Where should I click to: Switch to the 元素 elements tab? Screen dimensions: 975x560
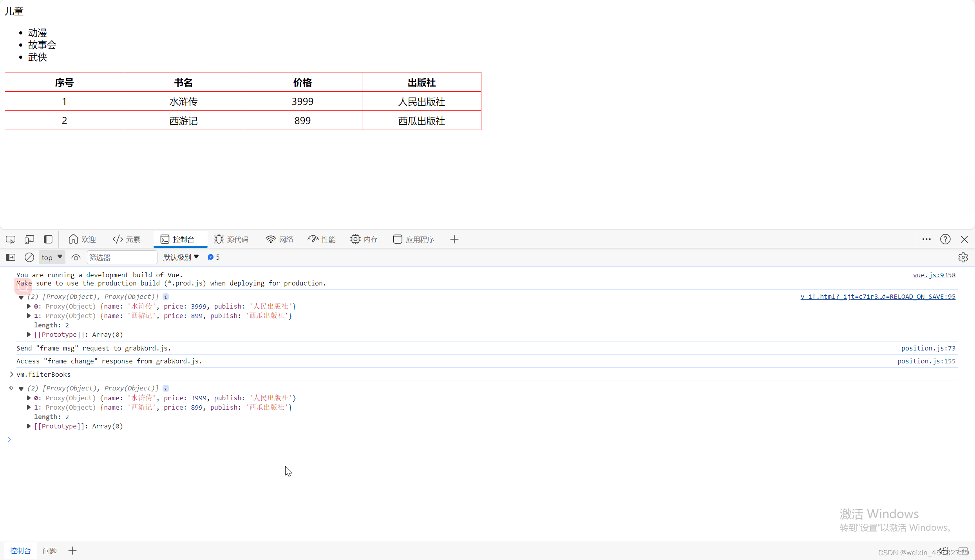coord(127,239)
